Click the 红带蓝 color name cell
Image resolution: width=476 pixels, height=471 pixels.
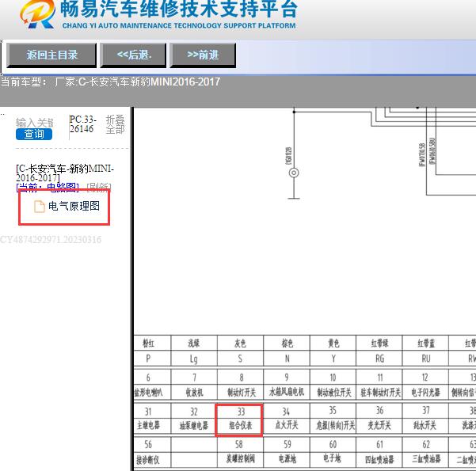[x=425, y=344]
